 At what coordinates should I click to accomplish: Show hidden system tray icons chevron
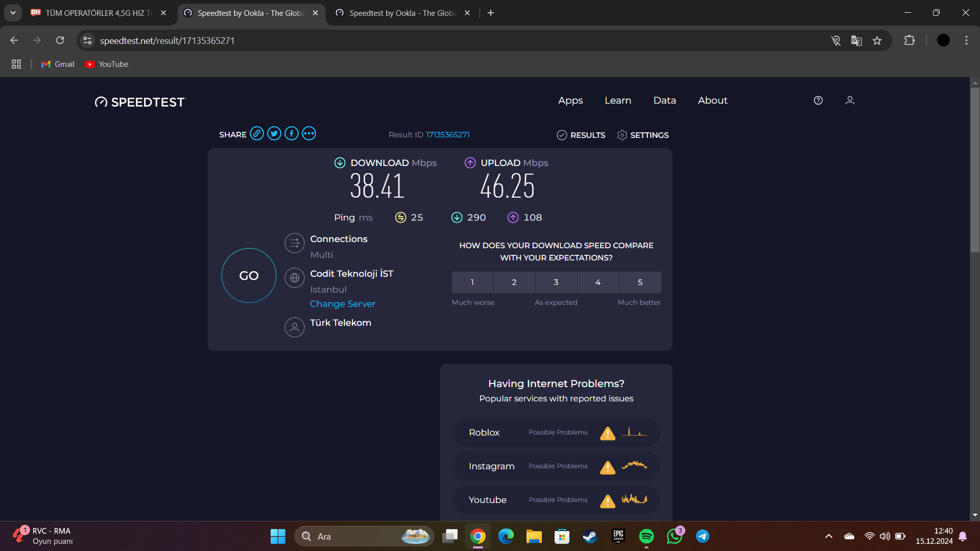click(828, 536)
